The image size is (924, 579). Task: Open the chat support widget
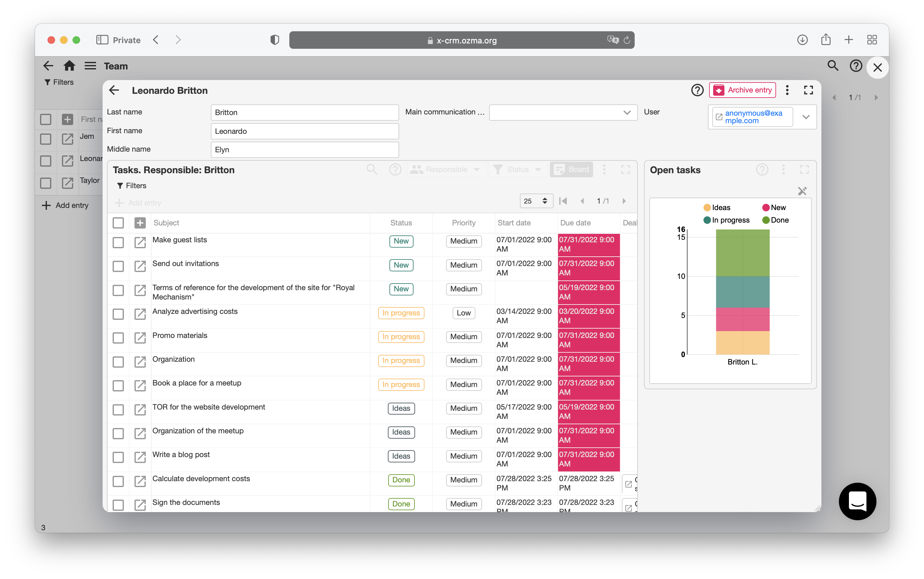[x=857, y=501]
